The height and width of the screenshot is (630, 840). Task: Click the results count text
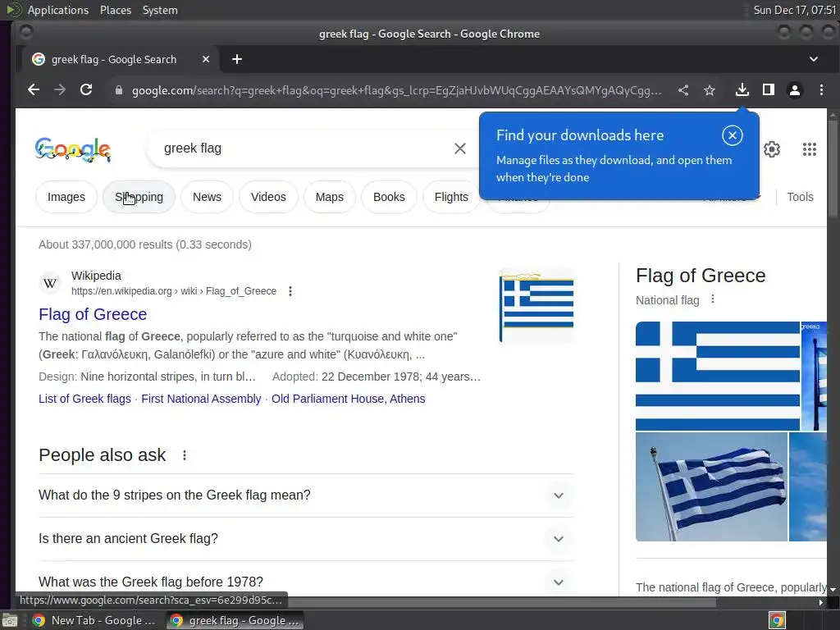click(x=145, y=244)
